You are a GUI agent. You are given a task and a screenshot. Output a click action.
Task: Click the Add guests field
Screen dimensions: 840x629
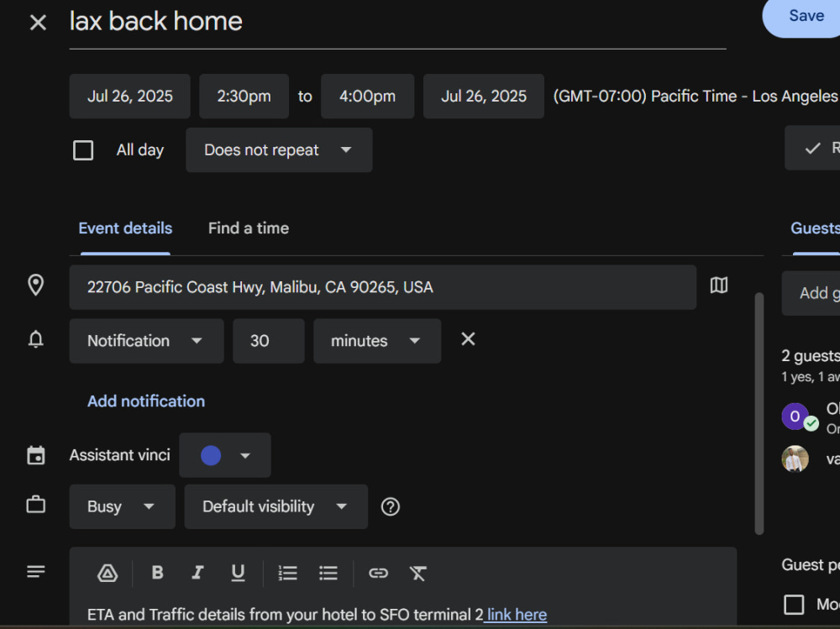[x=811, y=293]
